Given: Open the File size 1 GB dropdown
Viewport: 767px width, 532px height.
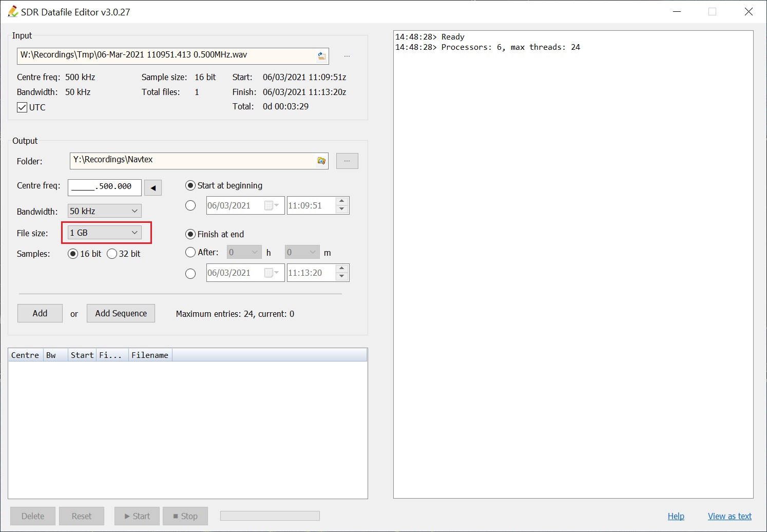Looking at the screenshot, I should pyautogui.click(x=105, y=233).
